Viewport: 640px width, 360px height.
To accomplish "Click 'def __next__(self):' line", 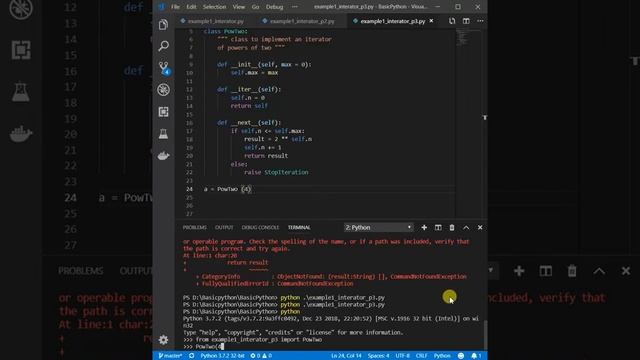I will (x=249, y=122).
